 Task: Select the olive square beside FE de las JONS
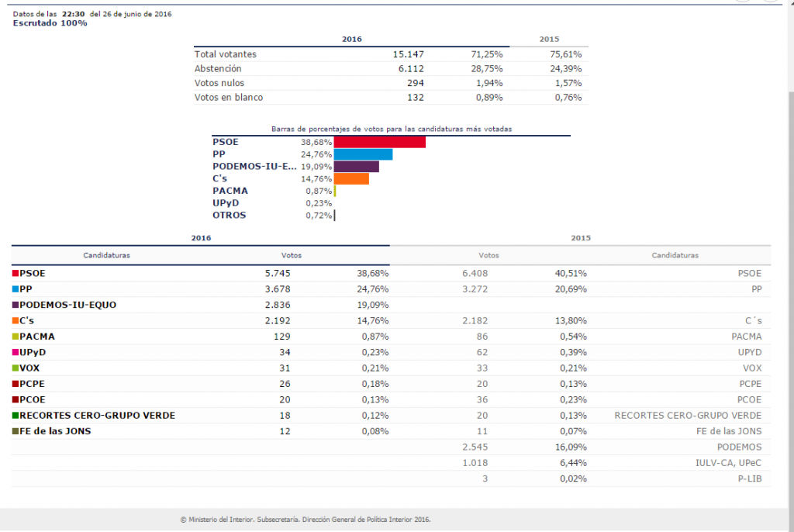click(16, 431)
